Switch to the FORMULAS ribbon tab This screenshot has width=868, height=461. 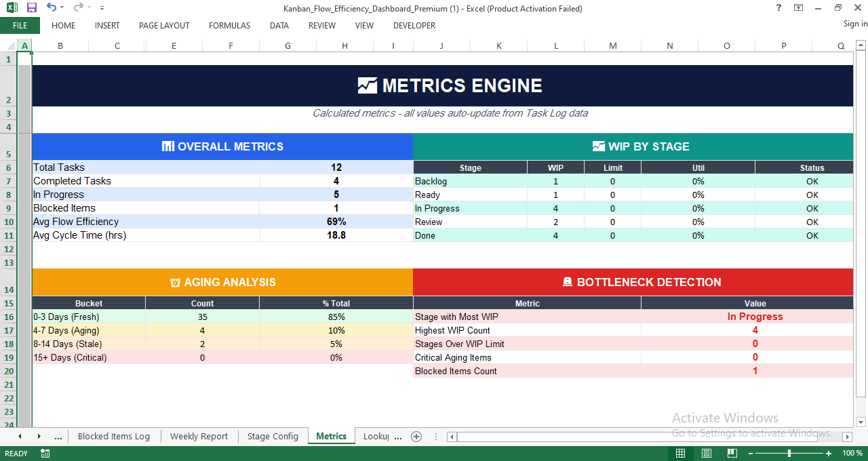(x=229, y=25)
